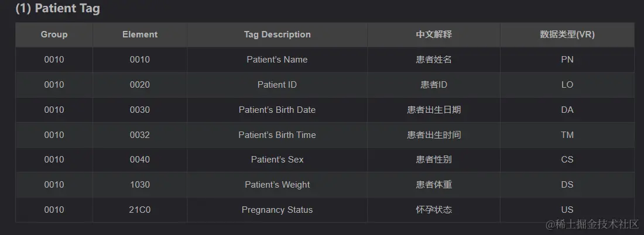The width and height of the screenshot is (644, 235).
Task: Click the 中文解释 column header
Action: click(x=434, y=34)
